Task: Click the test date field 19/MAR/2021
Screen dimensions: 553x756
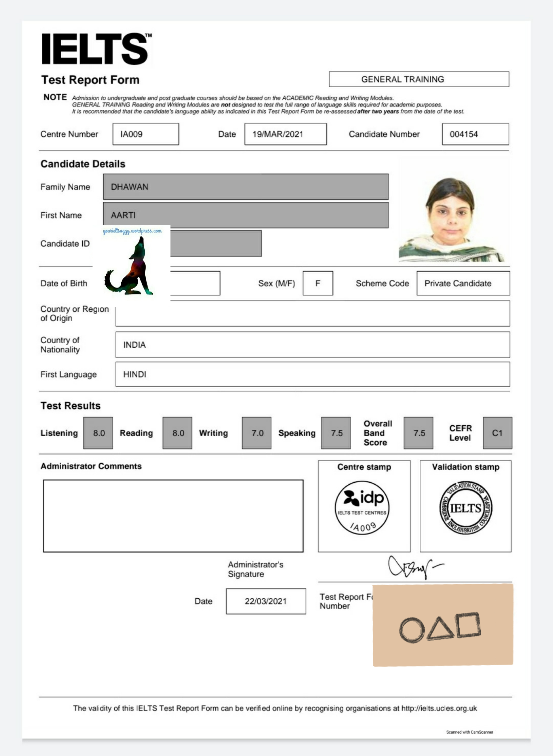Action: (x=285, y=134)
